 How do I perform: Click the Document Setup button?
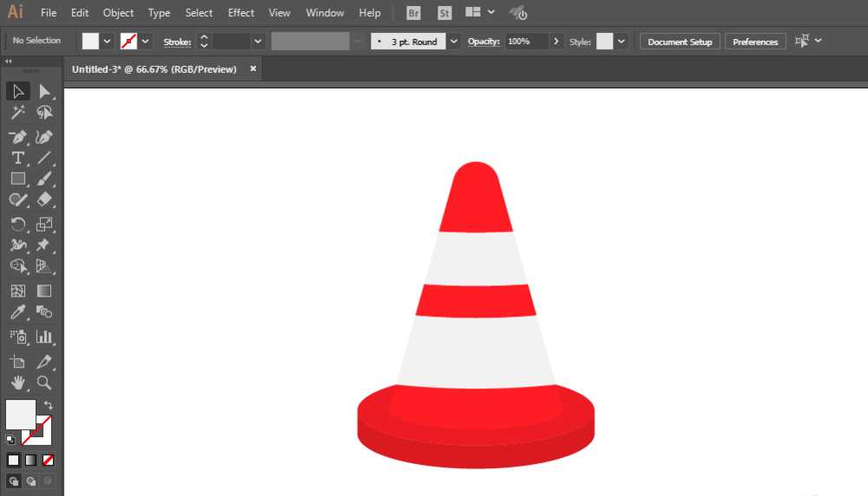tap(680, 42)
